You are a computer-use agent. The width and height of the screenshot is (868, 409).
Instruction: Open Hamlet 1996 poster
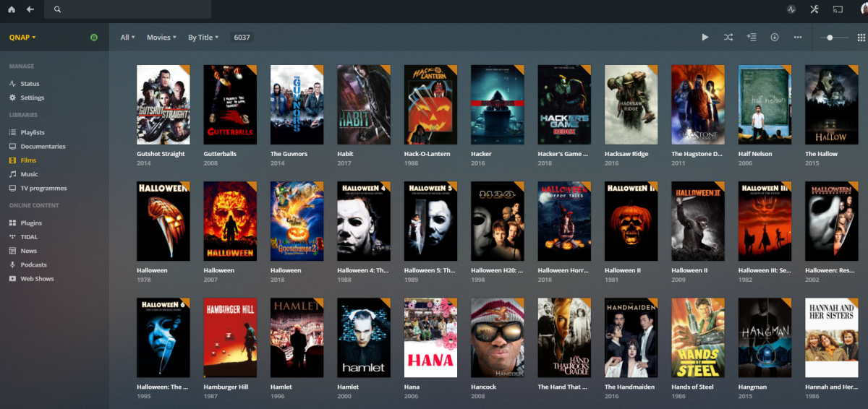click(x=297, y=337)
